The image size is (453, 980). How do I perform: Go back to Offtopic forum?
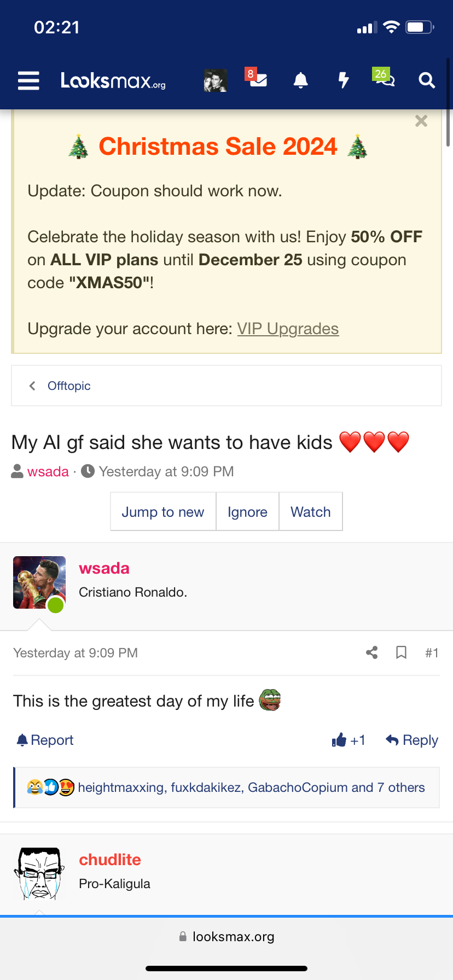pos(69,386)
